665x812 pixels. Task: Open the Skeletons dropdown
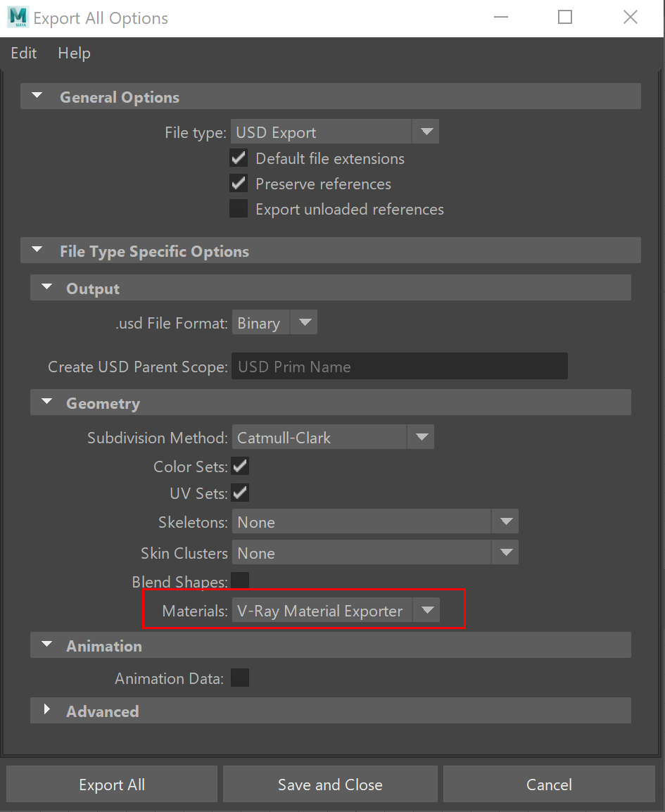(x=505, y=522)
